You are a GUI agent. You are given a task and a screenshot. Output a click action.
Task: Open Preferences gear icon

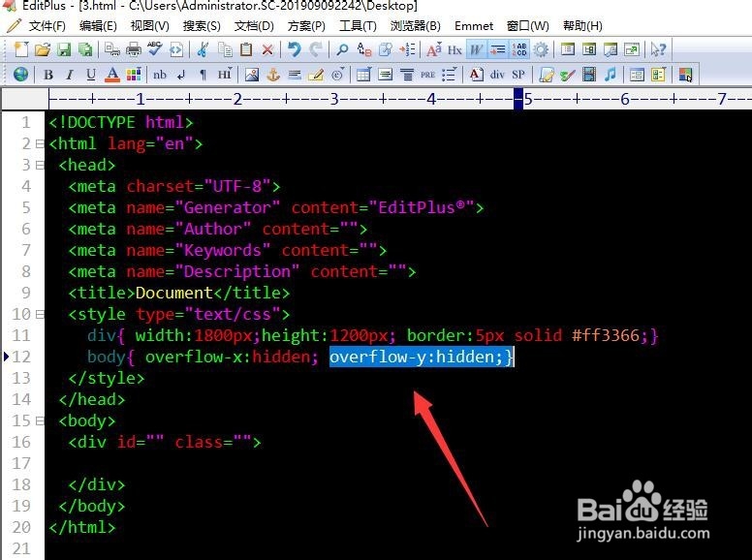pos(541,49)
